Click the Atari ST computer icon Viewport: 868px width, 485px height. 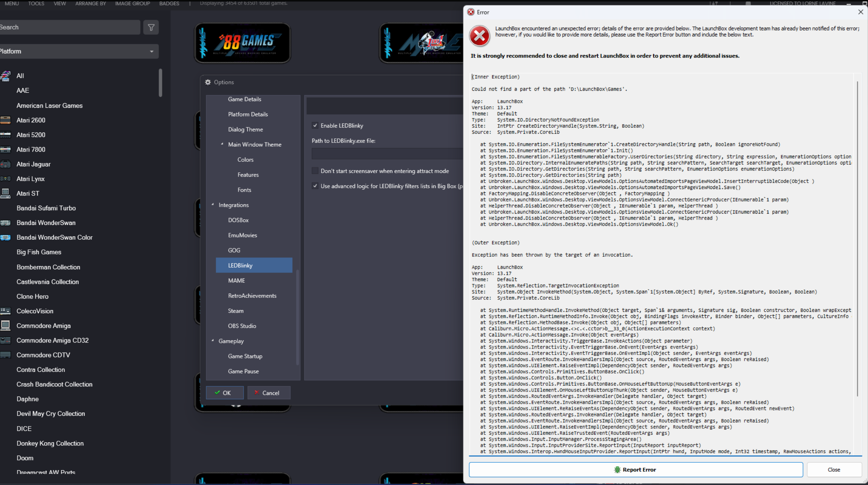tap(5, 193)
